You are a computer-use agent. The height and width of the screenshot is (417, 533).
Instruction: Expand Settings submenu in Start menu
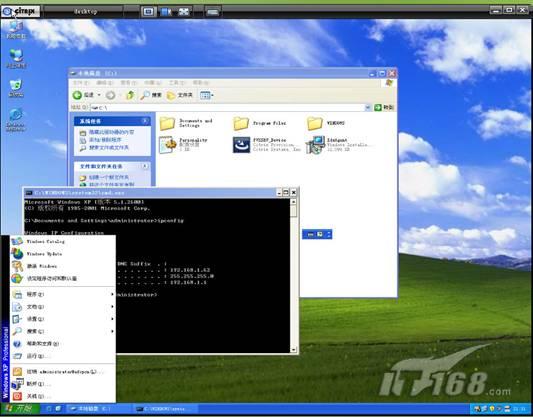pyautogui.click(x=63, y=319)
